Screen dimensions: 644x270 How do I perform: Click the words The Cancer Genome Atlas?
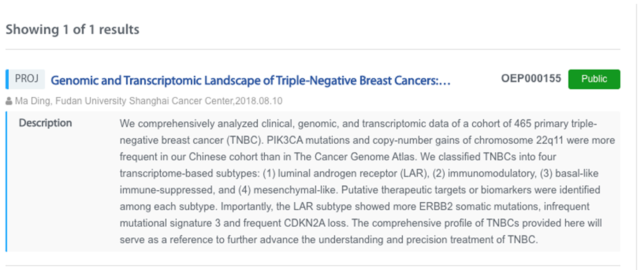click(339, 157)
